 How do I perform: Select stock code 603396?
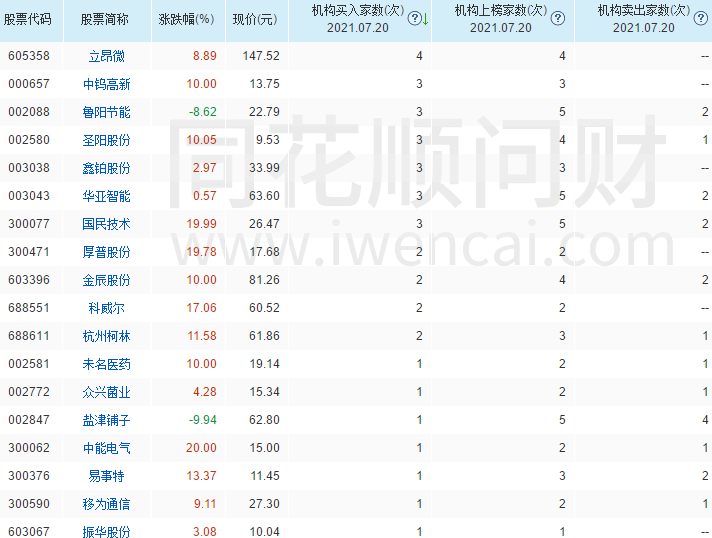click(x=29, y=280)
